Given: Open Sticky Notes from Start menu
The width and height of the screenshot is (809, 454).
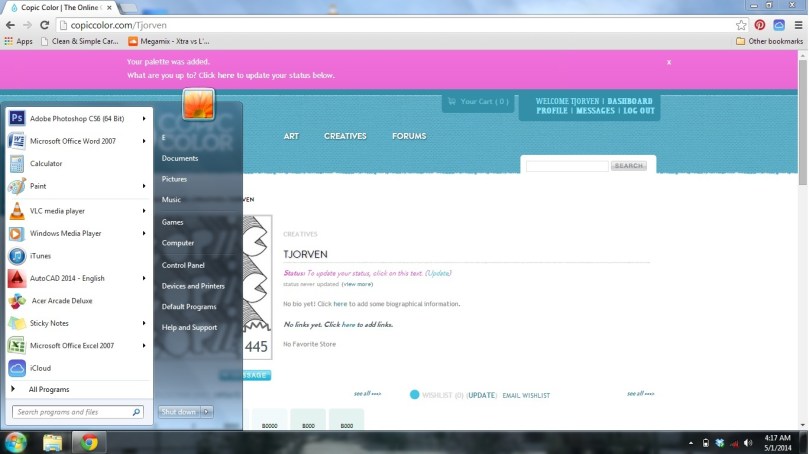Looking at the screenshot, I should 49,323.
